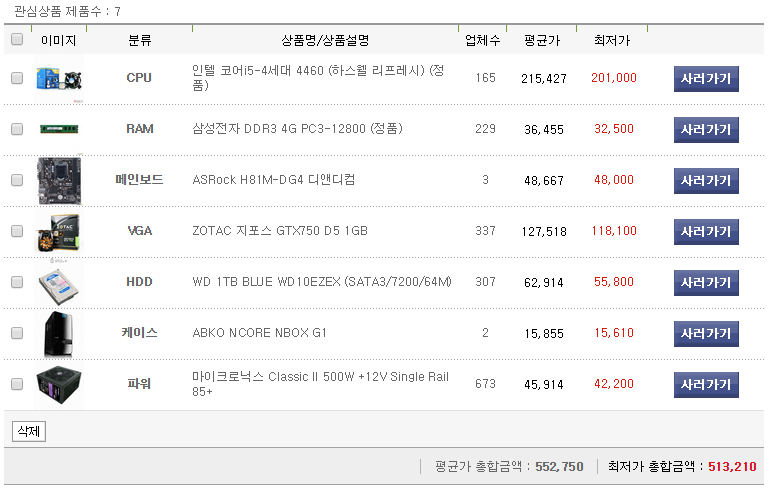
Task: Toggle the select-all checkbox in table header
Action: [x=16, y=40]
